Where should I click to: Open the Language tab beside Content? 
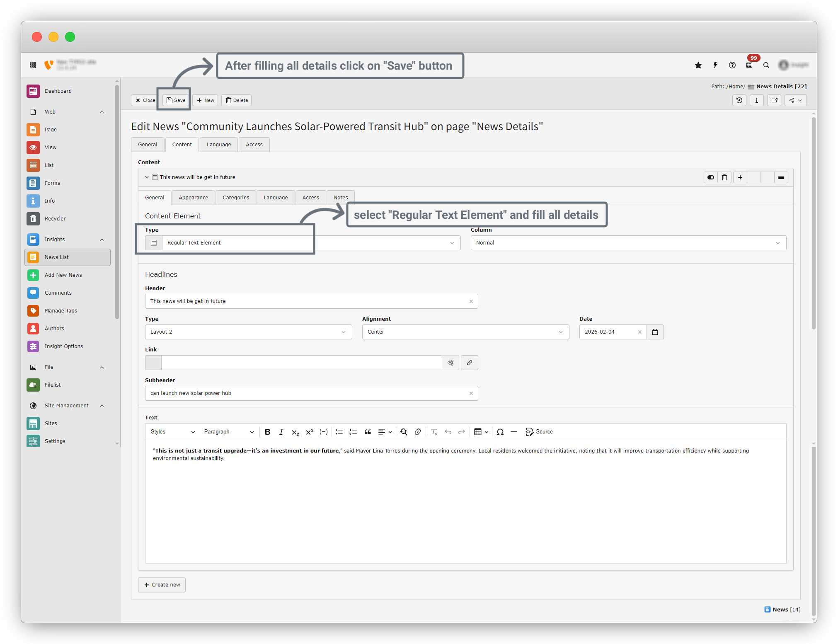[218, 145]
